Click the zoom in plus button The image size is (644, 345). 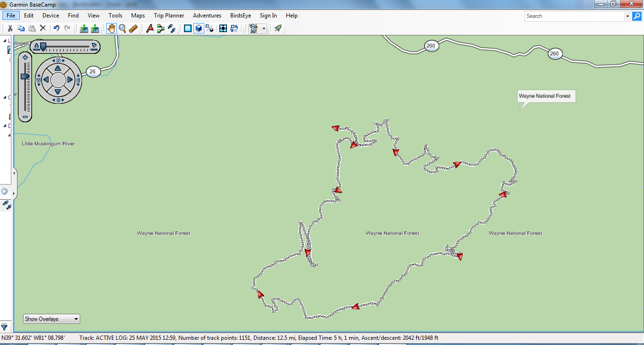click(25, 58)
